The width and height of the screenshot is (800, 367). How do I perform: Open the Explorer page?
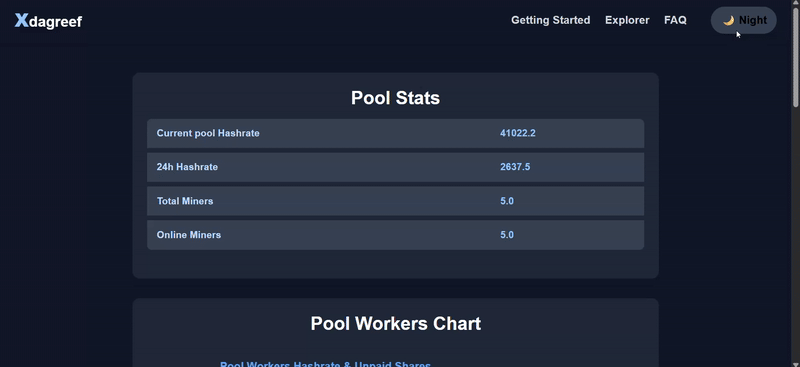[627, 20]
